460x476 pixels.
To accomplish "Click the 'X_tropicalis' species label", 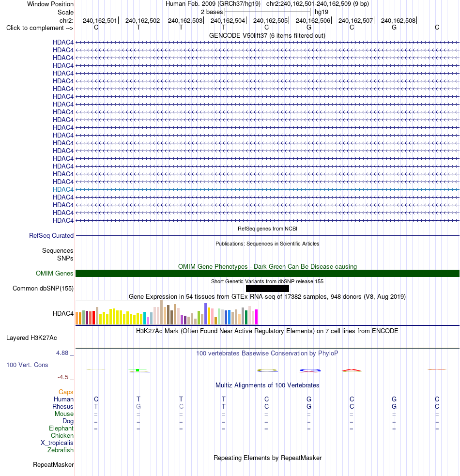I will [x=57, y=443].
